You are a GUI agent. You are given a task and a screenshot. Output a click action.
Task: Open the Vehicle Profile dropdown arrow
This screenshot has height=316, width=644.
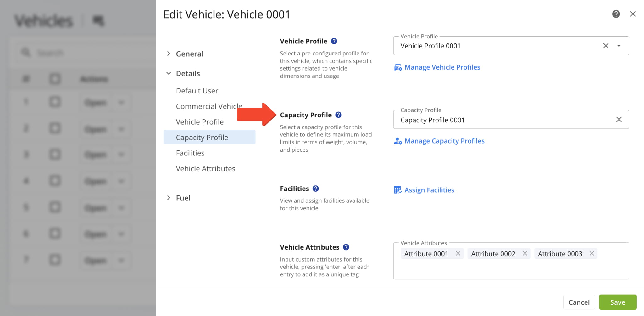(x=619, y=46)
